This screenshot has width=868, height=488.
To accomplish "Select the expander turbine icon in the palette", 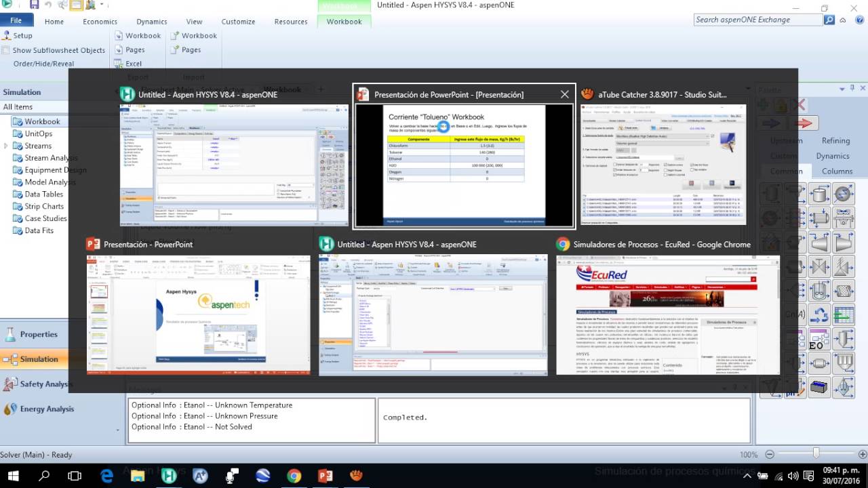I will [844, 242].
